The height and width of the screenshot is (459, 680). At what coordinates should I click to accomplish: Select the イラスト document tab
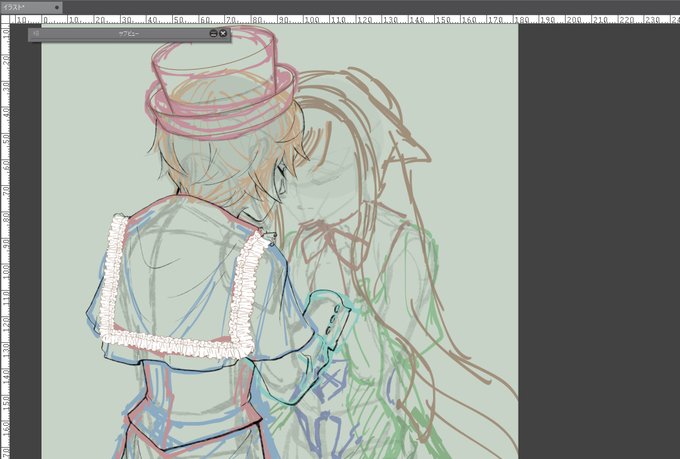31,7
